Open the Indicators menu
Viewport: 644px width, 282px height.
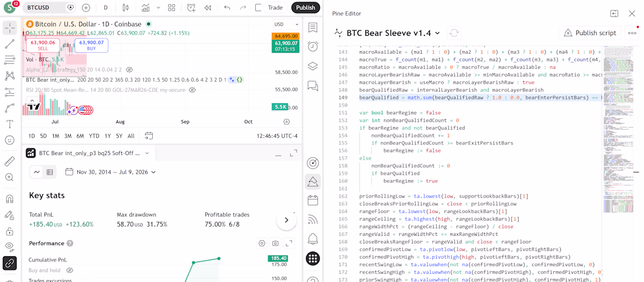click(x=146, y=8)
